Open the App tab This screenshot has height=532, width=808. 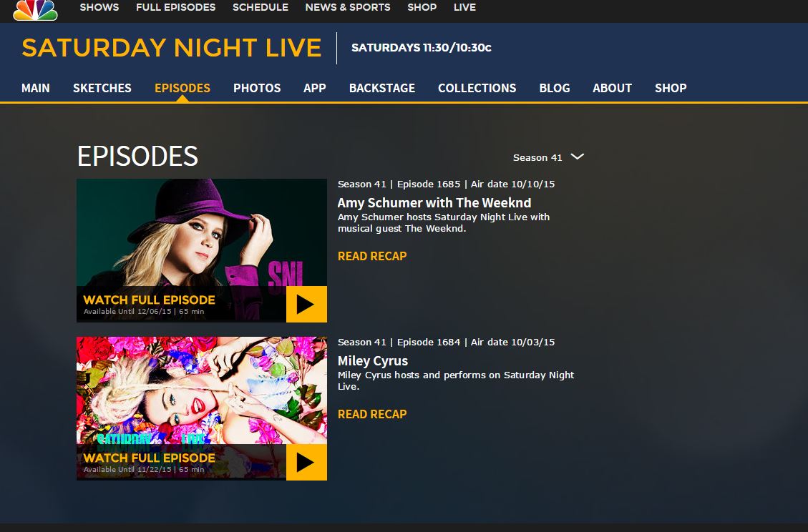point(315,88)
